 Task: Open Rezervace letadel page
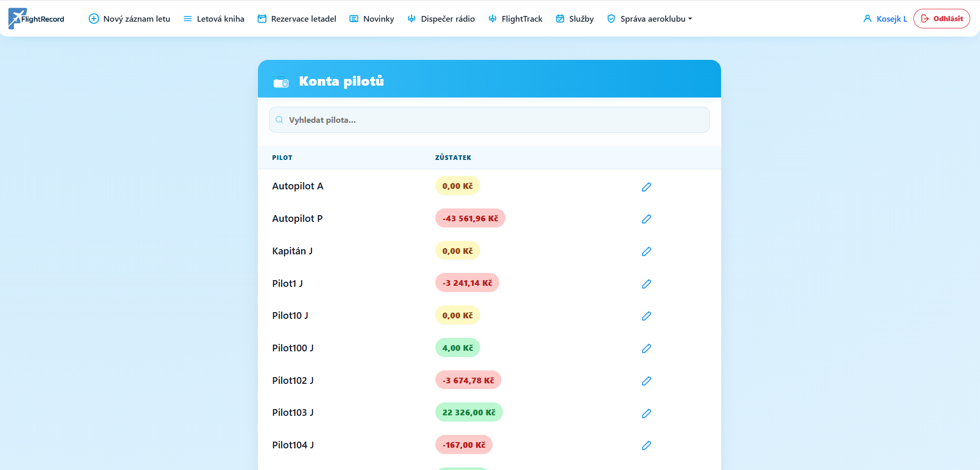[x=297, y=19]
